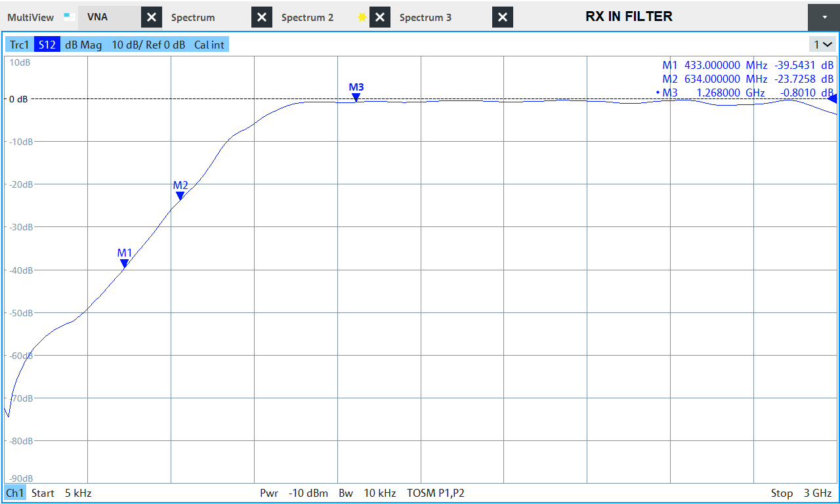Select the M2 marker triangle on trace
Image resolution: width=840 pixels, height=504 pixels.
coord(180,196)
